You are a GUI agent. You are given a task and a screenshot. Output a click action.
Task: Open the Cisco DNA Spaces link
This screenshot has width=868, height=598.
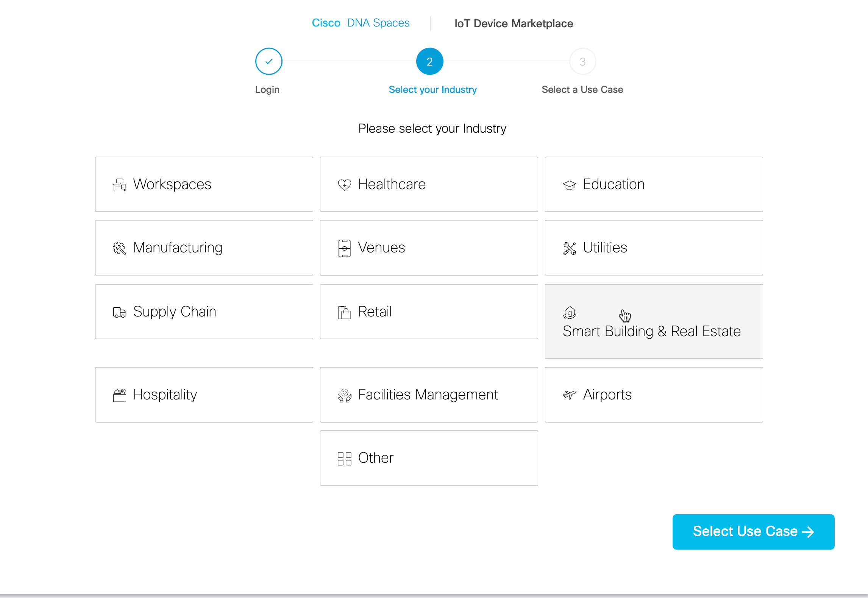click(361, 23)
